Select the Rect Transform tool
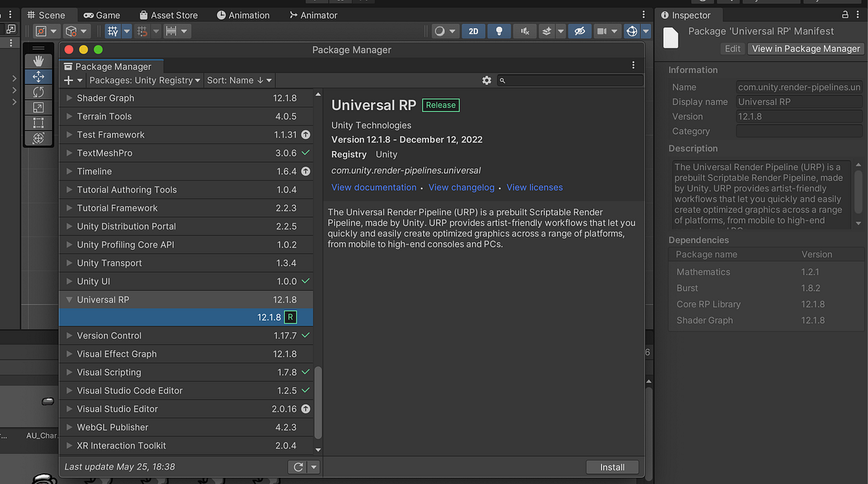868x484 pixels. (38, 122)
